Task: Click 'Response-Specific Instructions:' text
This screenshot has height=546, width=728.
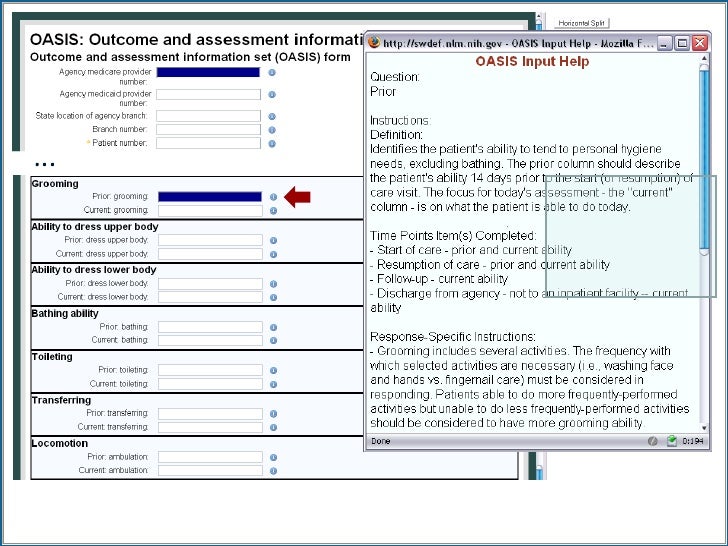Action: pyautogui.click(x=453, y=337)
